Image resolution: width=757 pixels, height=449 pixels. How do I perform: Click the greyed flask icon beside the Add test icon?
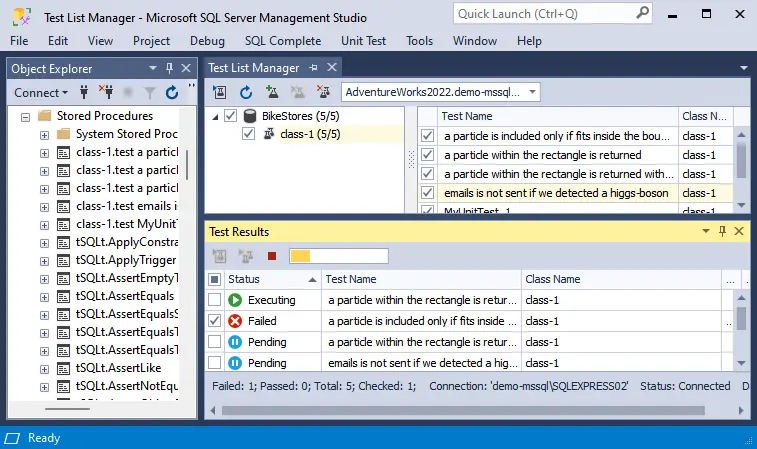pos(297,92)
